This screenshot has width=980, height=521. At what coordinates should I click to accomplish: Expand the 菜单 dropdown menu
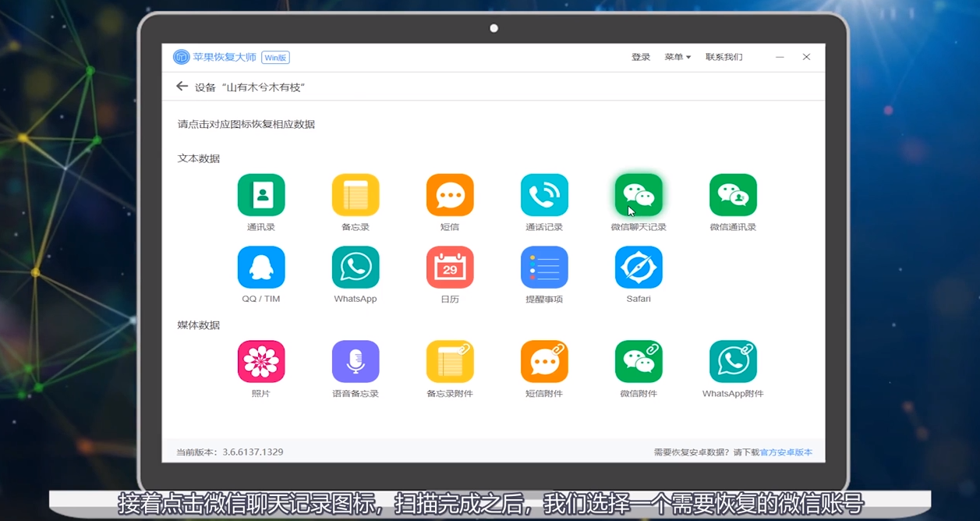678,57
